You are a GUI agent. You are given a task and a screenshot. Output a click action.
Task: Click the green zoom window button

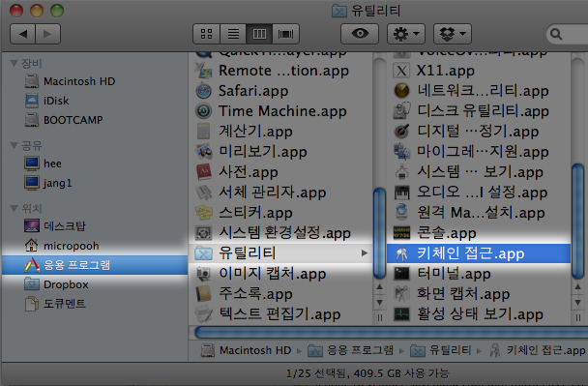pyautogui.click(x=57, y=10)
